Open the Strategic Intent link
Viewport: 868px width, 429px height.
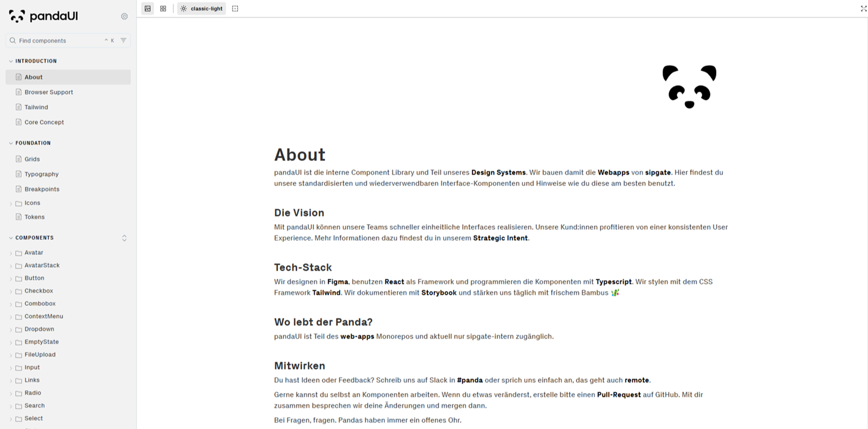[x=500, y=238]
